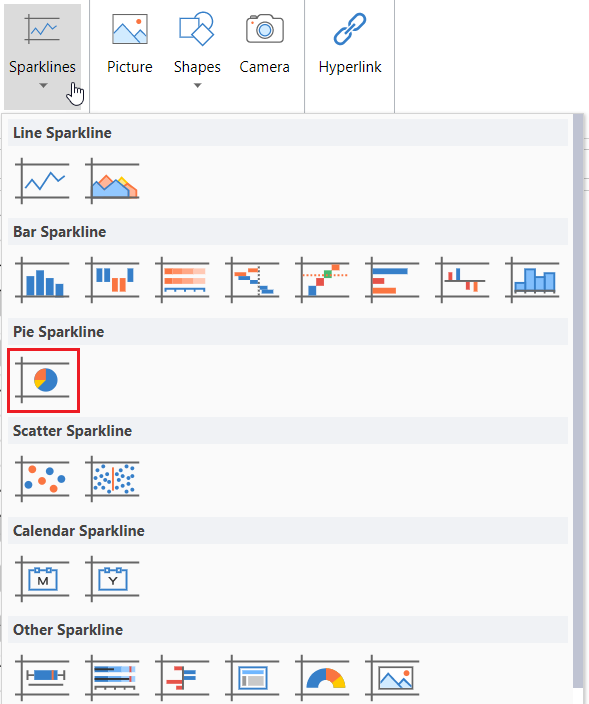
Task: Select the Variance sparkline icon
Action: click(x=462, y=280)
